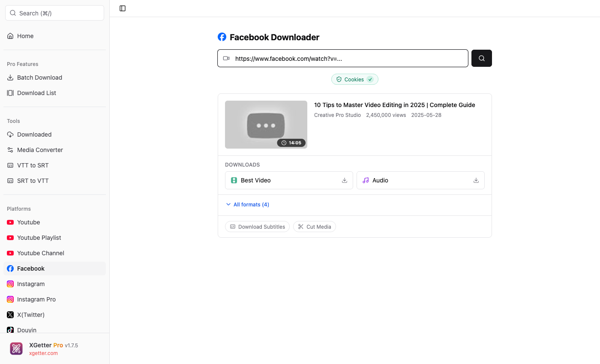Click the Cookies status badge
The width and height of the screenshot is (600, 364).
tap(355, 79)
